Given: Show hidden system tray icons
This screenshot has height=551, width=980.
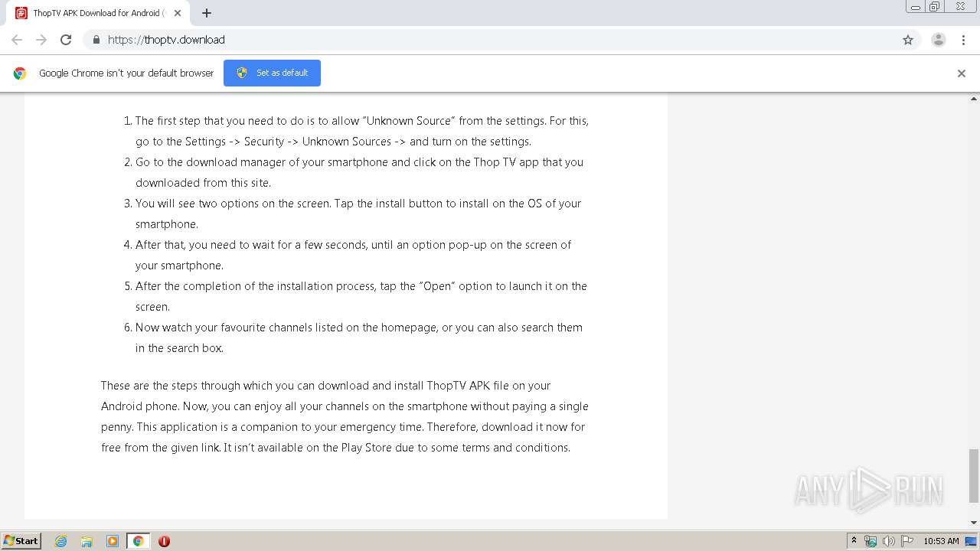Looking at the screenshot, I should (x=854, y=541).
